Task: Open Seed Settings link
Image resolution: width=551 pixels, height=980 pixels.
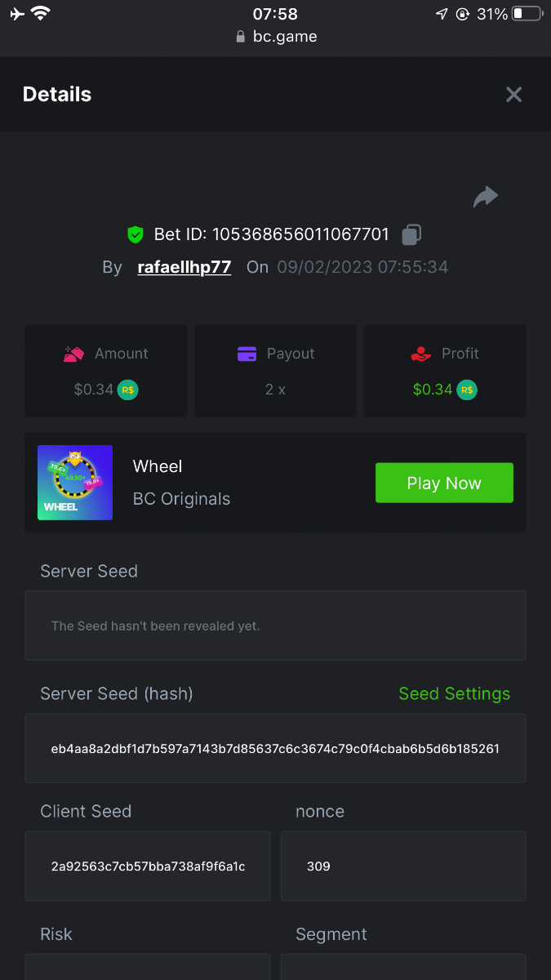Action: click(x=454, y=693)
